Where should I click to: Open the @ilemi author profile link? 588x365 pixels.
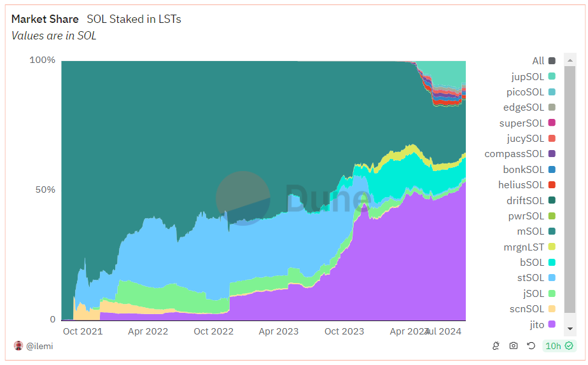39,346
